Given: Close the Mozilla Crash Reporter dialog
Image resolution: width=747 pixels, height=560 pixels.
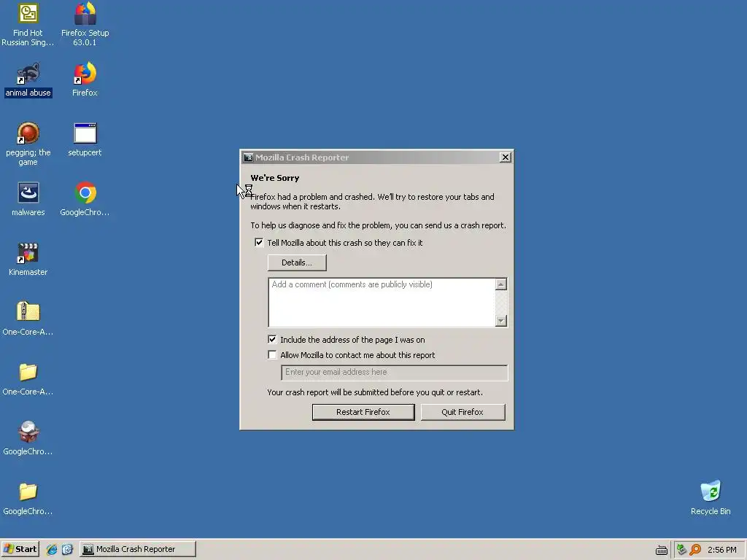Looking at the screenshot, I should [x=506, y=157].
